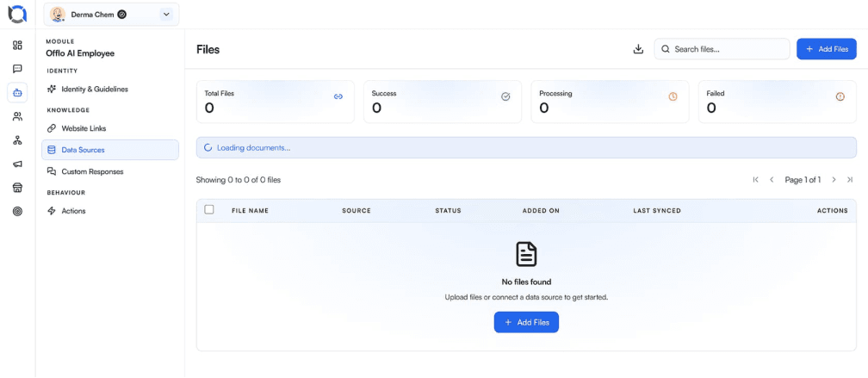Open the dashboard grid icon in sidebar
The height and width of the screenshot is (378, 868).
coord(17,45)
